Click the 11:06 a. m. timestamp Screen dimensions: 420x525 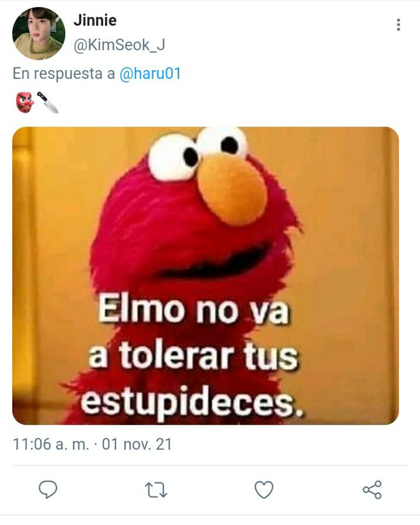tap(51, 444)
